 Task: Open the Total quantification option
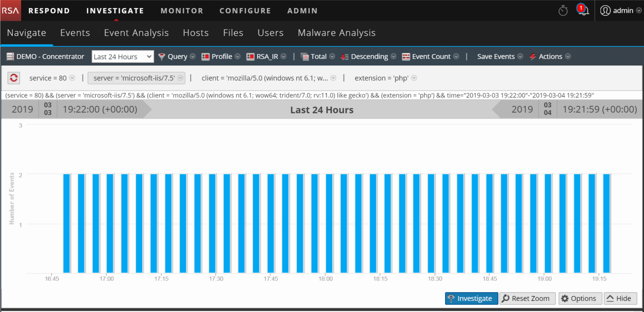tap(318, 57)
